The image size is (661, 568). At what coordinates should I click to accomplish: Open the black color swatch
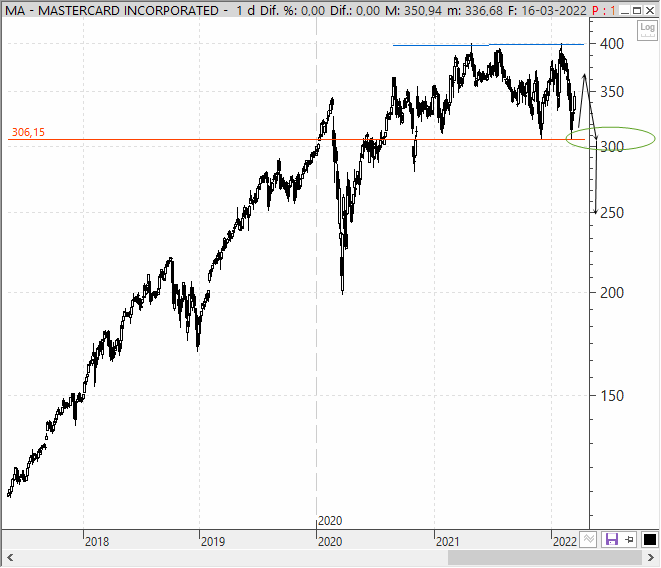coord(650,539)
